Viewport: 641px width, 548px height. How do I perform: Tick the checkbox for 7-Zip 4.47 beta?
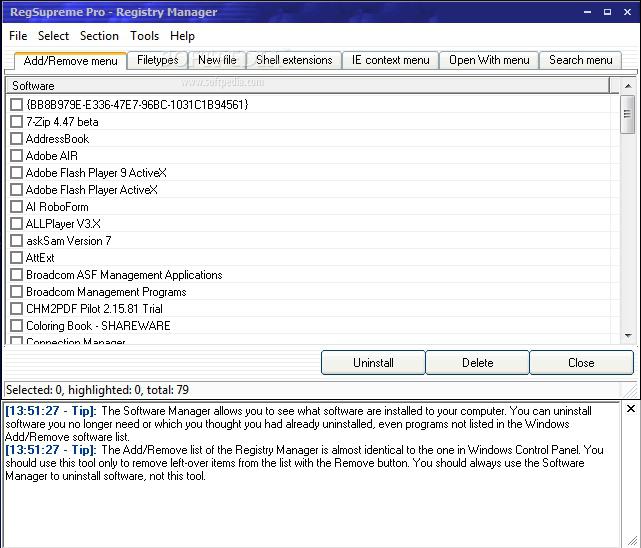(x=16, y=122)
